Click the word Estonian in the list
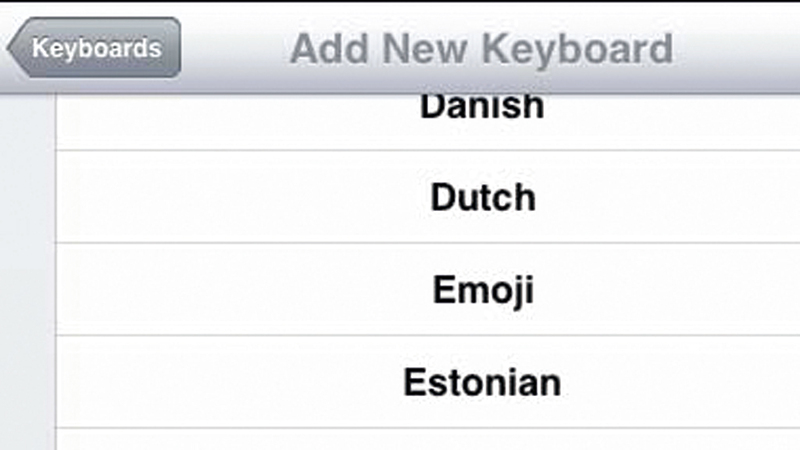800x450 pixels. pyautogui.click(x=482, y=382)
